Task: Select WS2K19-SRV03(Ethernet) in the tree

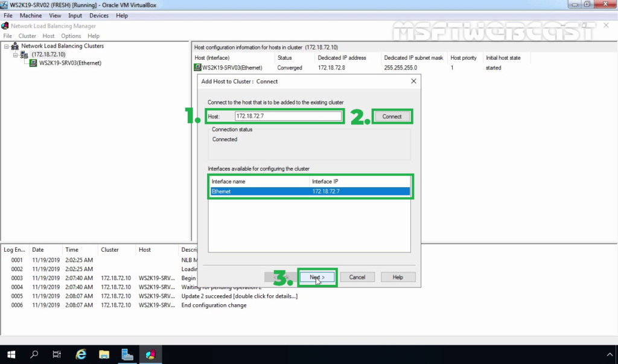Action: (70, 63)
